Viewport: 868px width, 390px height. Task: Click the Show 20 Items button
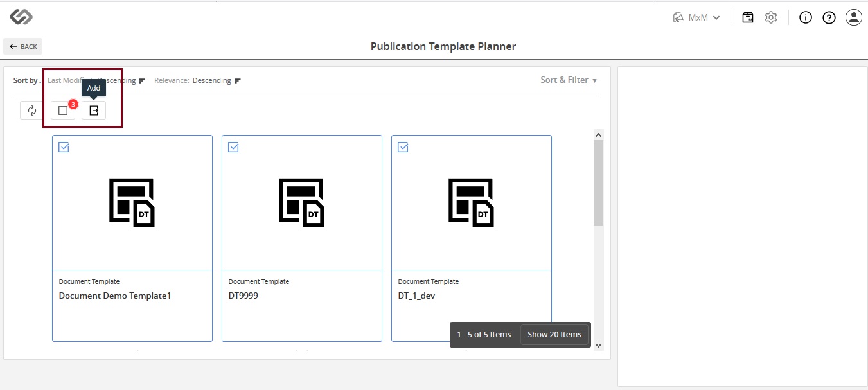point(554,335)
